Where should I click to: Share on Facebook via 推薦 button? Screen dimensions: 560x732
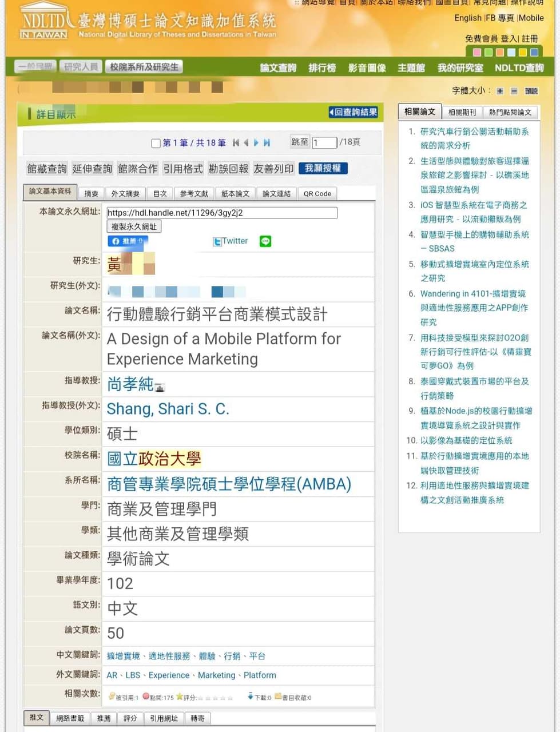pyautogui.click(x=128, y=241)
